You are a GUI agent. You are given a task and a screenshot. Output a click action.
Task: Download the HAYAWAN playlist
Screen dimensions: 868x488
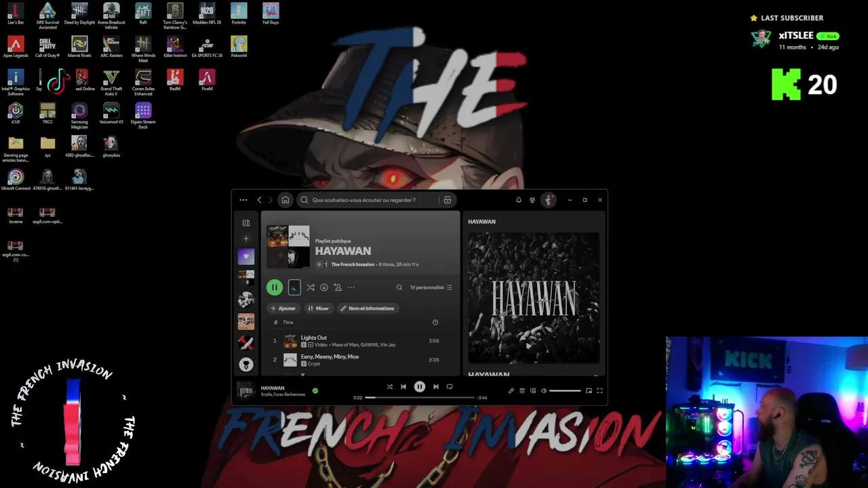coord(324,287)
